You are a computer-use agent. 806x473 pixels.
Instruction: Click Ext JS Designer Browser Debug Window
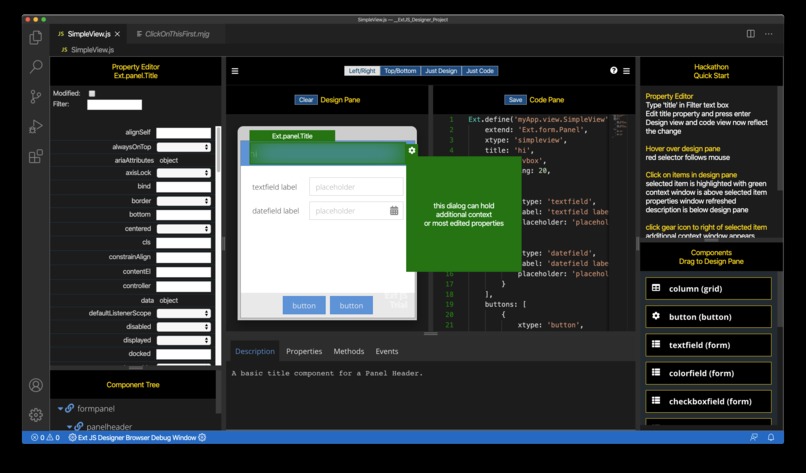point(137,438)
